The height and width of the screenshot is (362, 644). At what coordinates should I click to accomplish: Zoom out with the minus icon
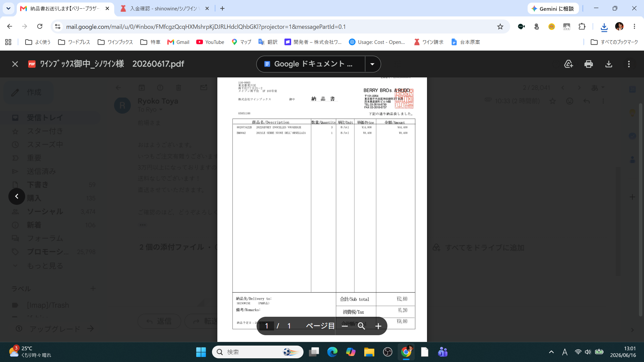coord(345,326)
